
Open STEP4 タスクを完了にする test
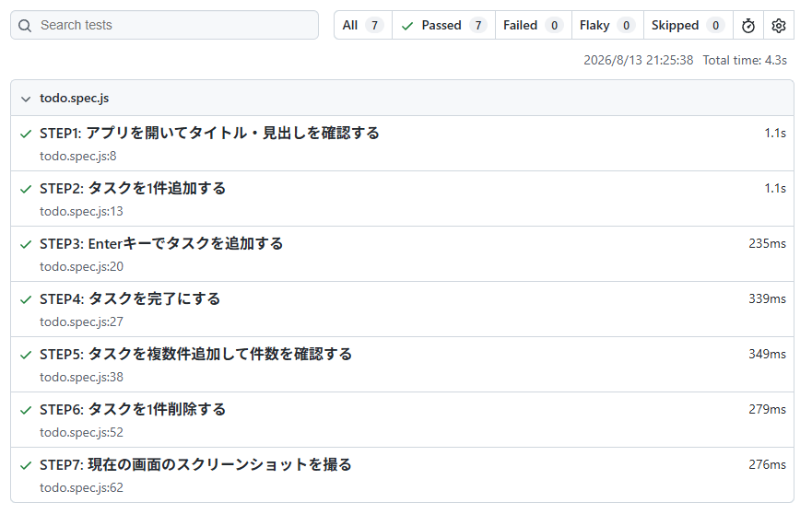pyautogui.click(x=130, y=299)
